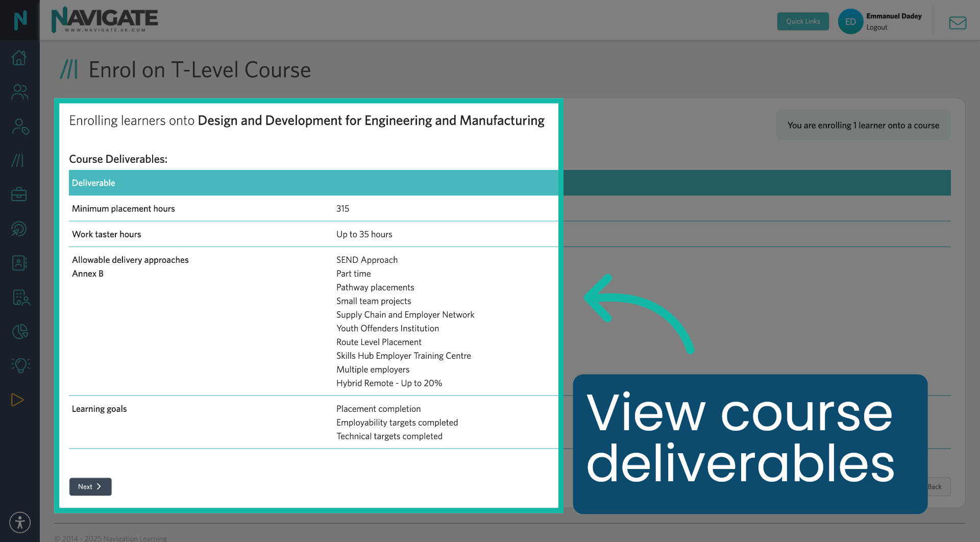Click the ED profile avatar
Screen dimensions: 980x542
[x=850, y=21]
